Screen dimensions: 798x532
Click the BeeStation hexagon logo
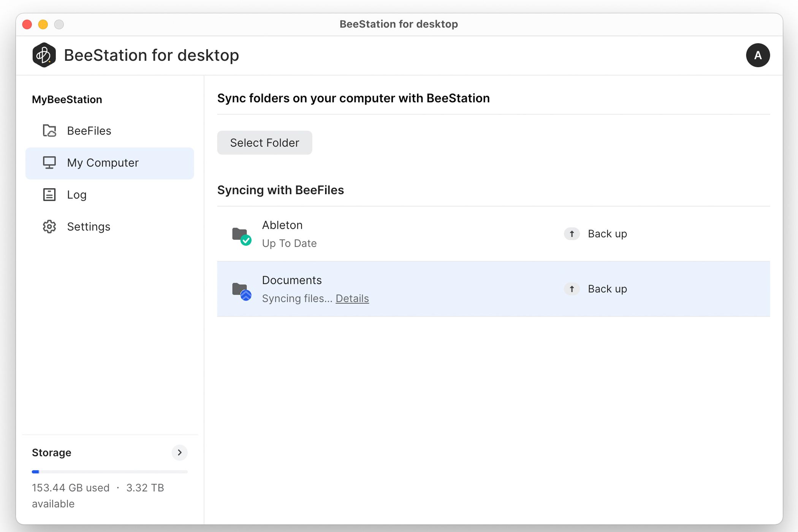click(44, 55)
